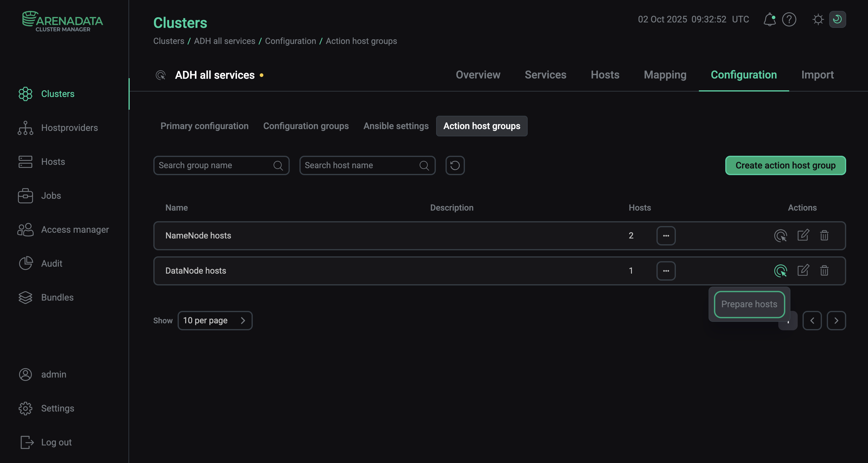
Task: Click the Create action host group button
Action: click(x=785, y=165)
